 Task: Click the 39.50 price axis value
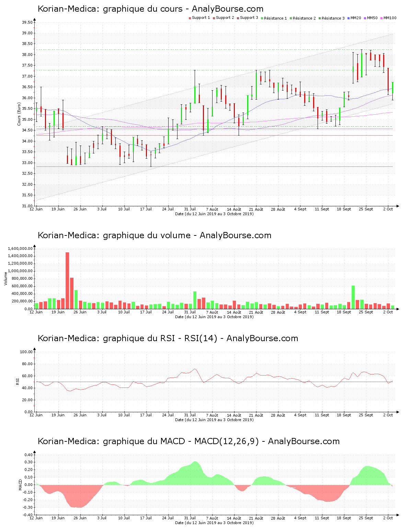[x=27, y=23]
